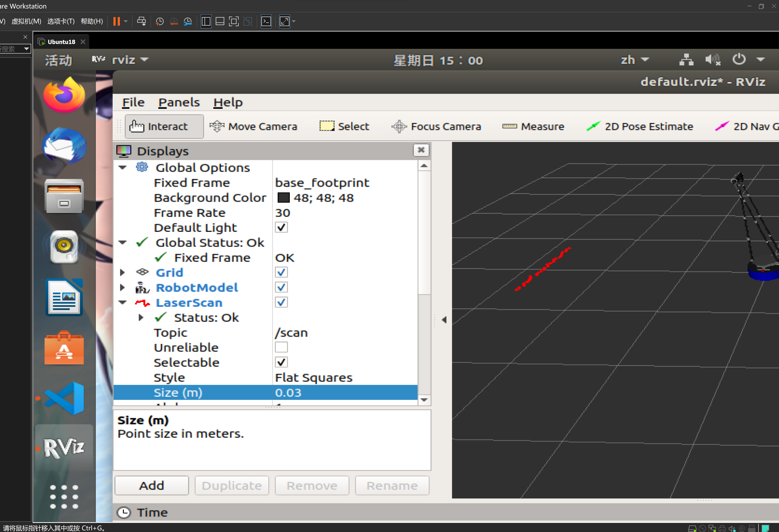Open VMware 虚拟机(M) menu

click(26, 21)
